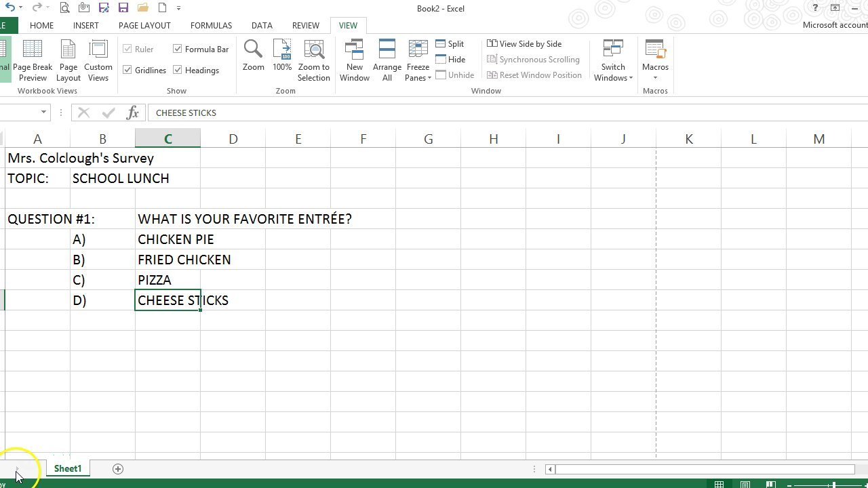Open the Print Preview icon on Quick Access Toolbar
Screen dimensions: 868x488
click(x=64, y=8)
